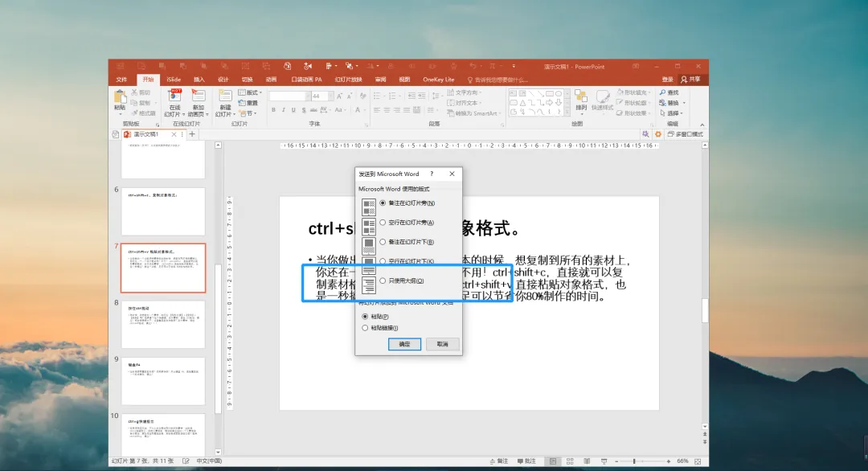868x471 pixels.
Task: Cancel the dialog with 取消 button
Action: tap(442, 344)
